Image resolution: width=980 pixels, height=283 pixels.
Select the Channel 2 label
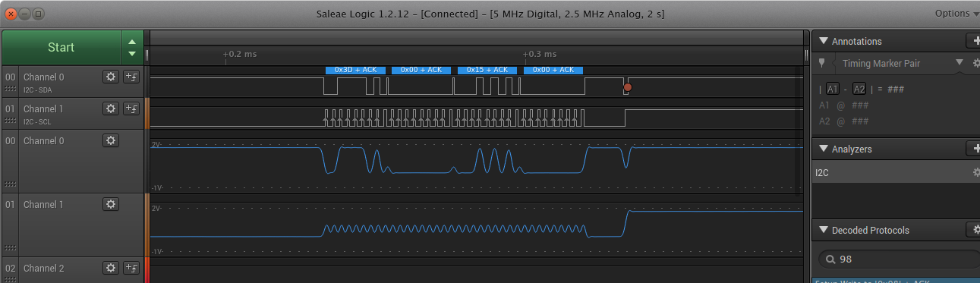pyautogui.click(x=44, y=269)
